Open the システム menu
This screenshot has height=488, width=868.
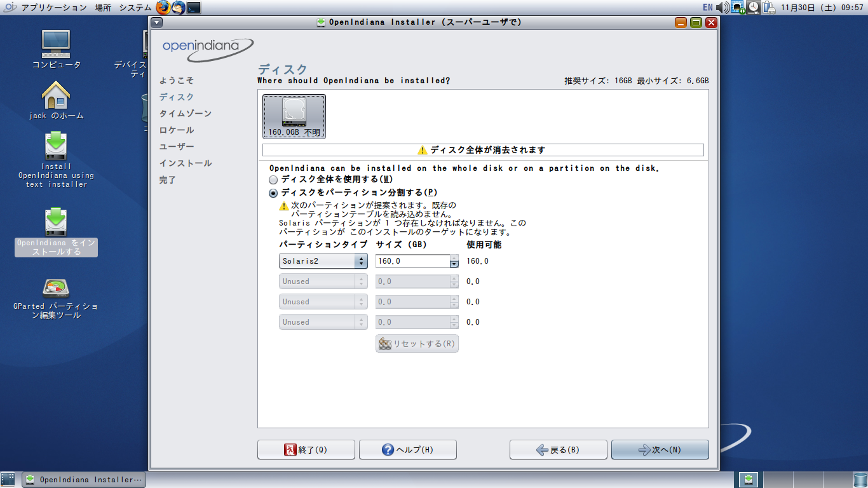tap(135, 8)
